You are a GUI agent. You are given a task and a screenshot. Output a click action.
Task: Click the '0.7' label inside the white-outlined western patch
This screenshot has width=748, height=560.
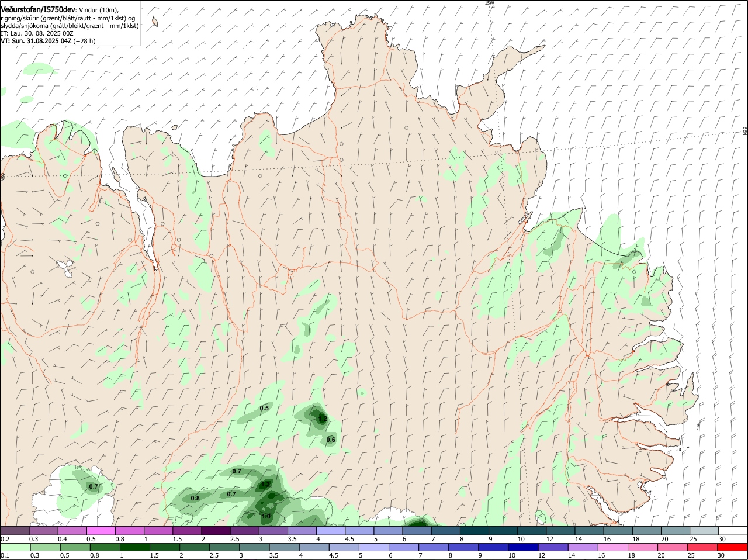93,486
